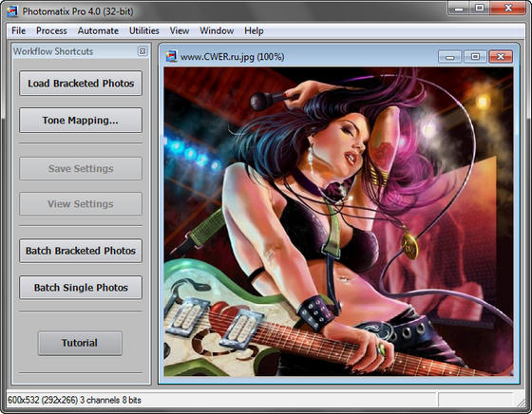Maximize the www.CWER.ru.jpg image window

(x=475, y=57)
